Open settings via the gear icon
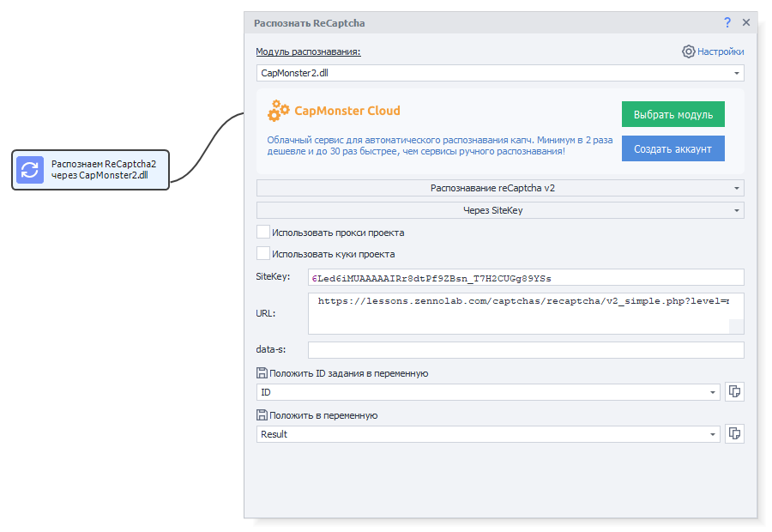This screenshot has height=532, width=772. coord(688,51)
